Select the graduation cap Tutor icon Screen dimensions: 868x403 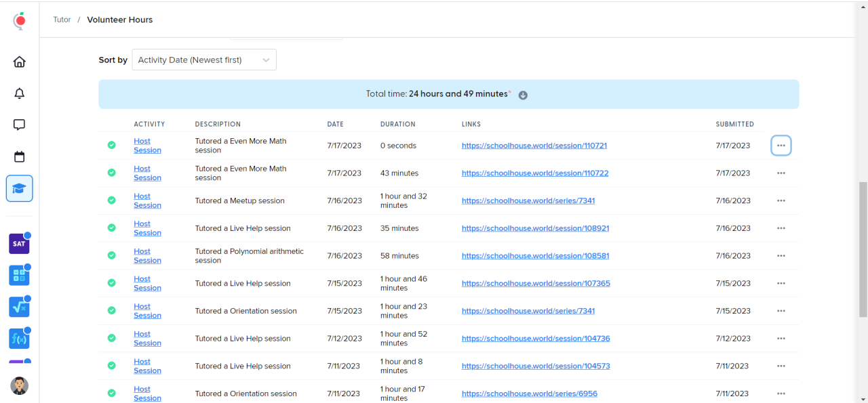tap(20, 188)
